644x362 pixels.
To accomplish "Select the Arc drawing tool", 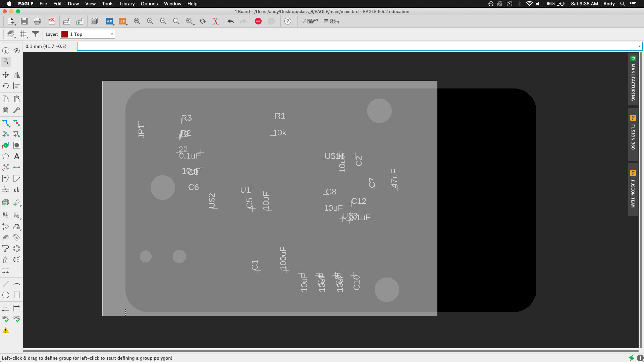I will pyautogui.click(x=17, y=284).
